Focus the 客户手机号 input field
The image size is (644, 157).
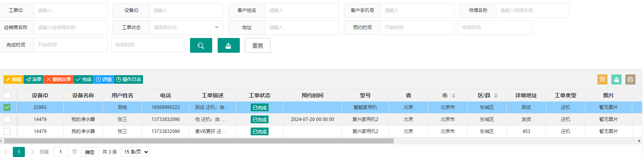(x=417, y=10)
